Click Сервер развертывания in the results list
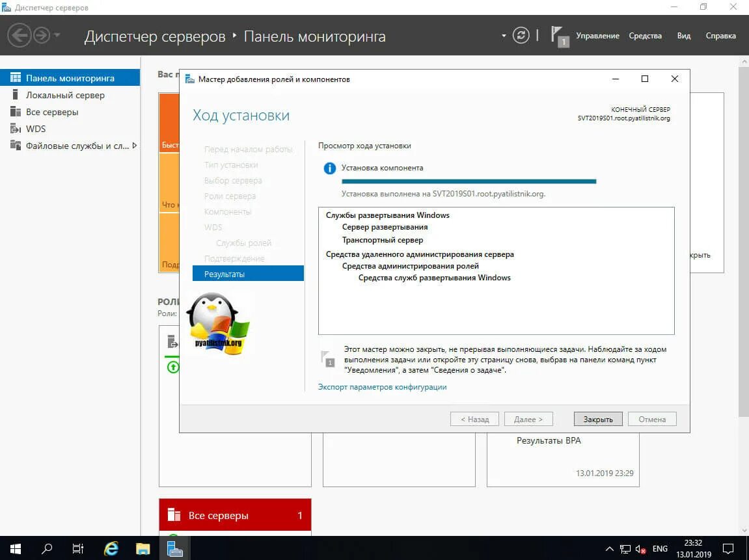 (385, 227)
